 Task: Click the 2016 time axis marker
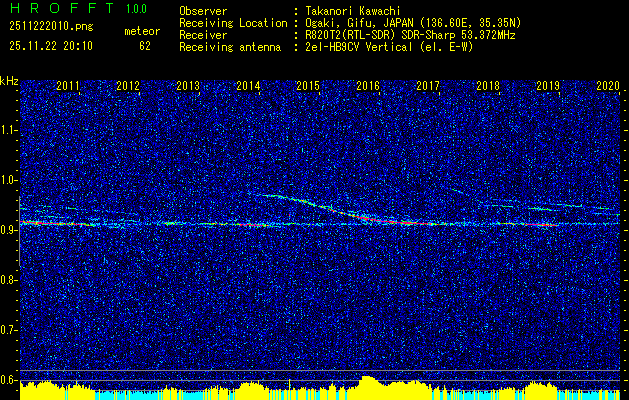[x=368, y=85]
